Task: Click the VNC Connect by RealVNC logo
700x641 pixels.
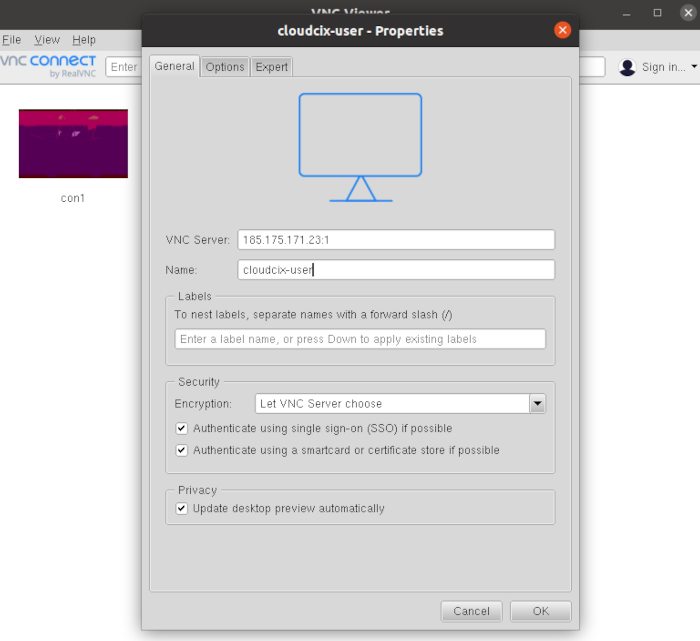Action: [x=48, y=66]
